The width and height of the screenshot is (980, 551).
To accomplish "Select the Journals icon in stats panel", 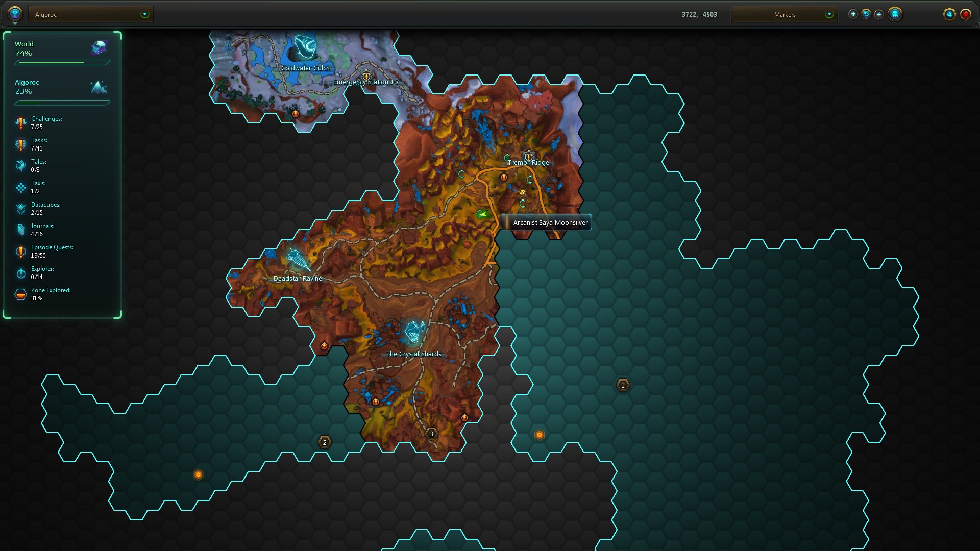I will coord(20,230).
